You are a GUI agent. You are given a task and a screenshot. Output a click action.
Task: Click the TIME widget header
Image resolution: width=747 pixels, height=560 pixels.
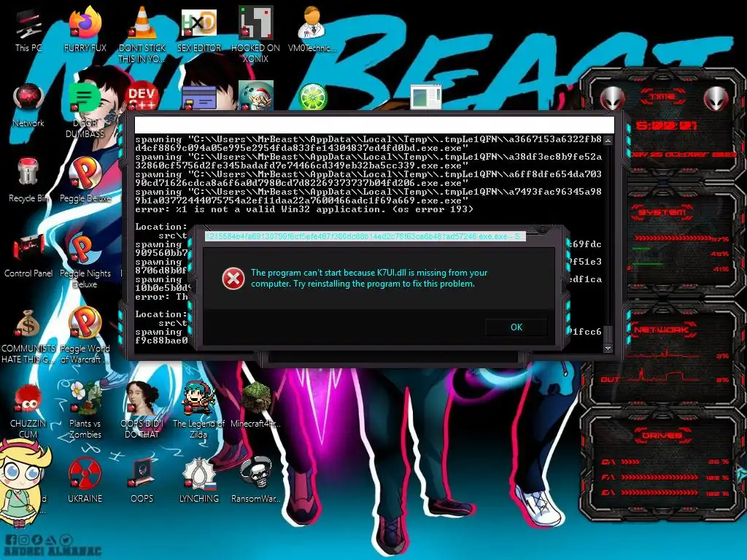pos(662,97)
